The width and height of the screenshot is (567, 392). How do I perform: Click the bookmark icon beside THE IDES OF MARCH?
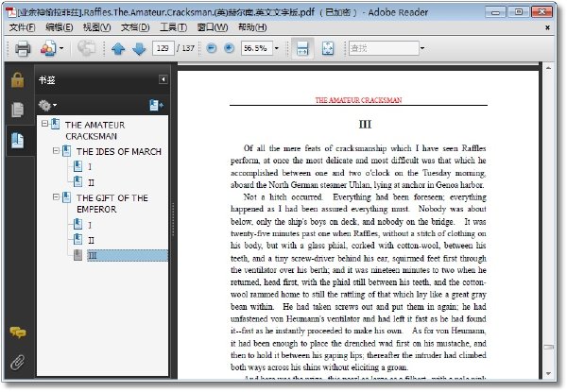[66, 150]
